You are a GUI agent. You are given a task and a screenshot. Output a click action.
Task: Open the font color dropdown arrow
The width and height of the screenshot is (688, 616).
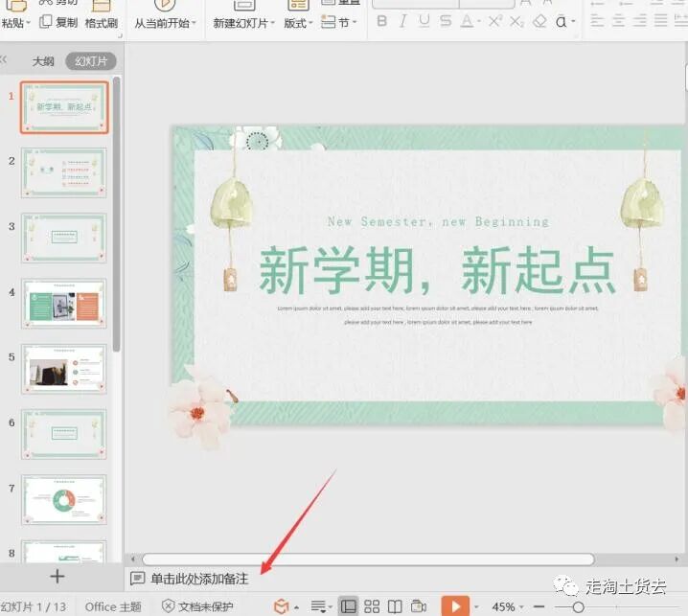(x=479, y=21)
